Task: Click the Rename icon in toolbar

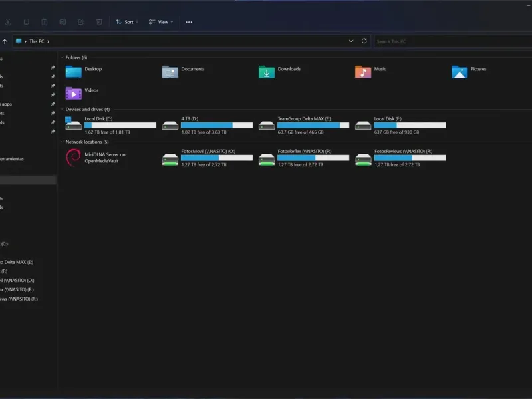Action: point(63,22)
